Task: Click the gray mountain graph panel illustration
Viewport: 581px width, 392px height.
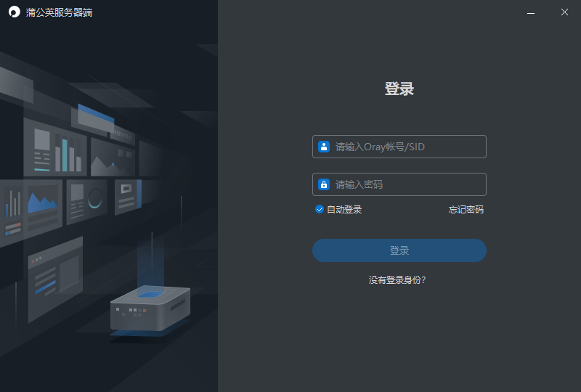Action: click(113, 158)
